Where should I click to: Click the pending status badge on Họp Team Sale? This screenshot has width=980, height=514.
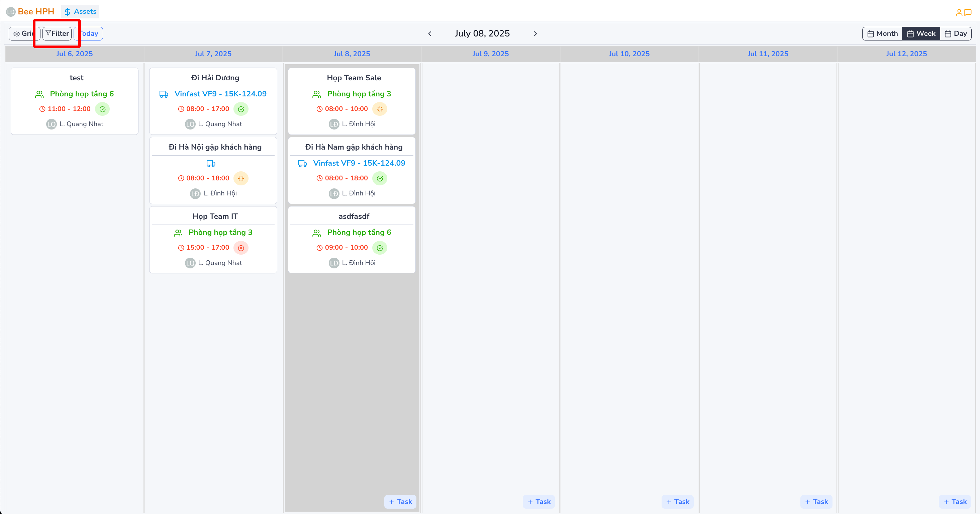[380, 109]
